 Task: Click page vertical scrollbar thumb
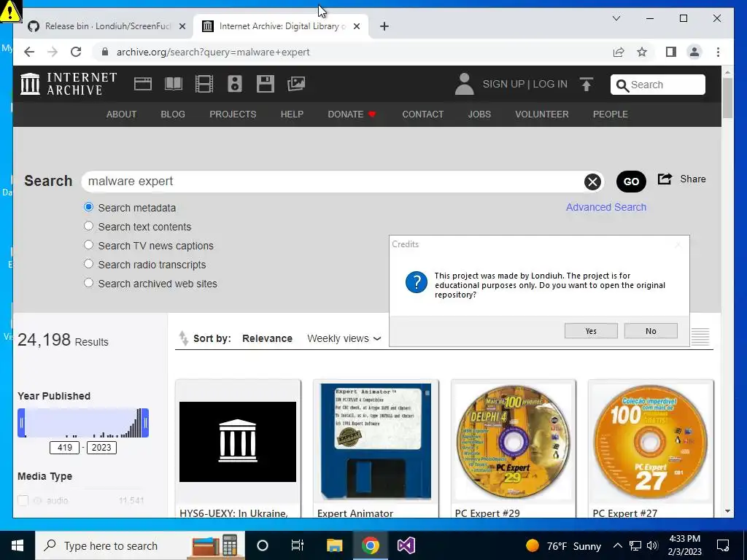coord(727,98)
